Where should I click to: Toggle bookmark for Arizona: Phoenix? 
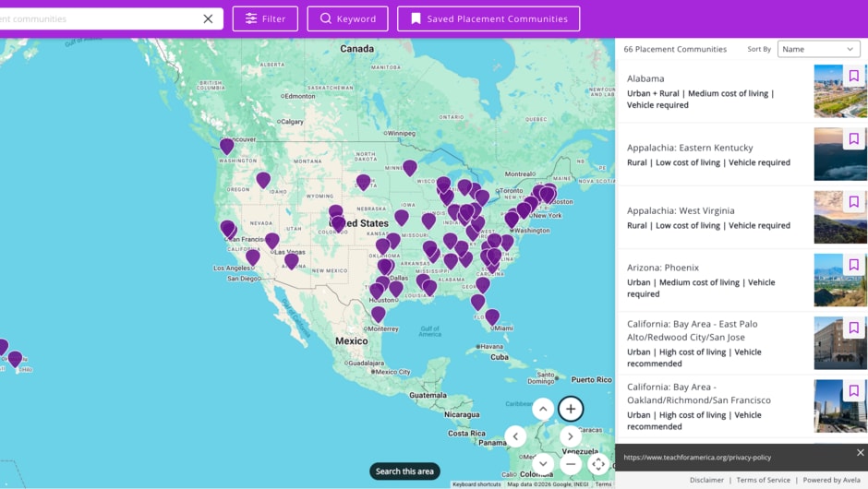(x=853, y=265)
